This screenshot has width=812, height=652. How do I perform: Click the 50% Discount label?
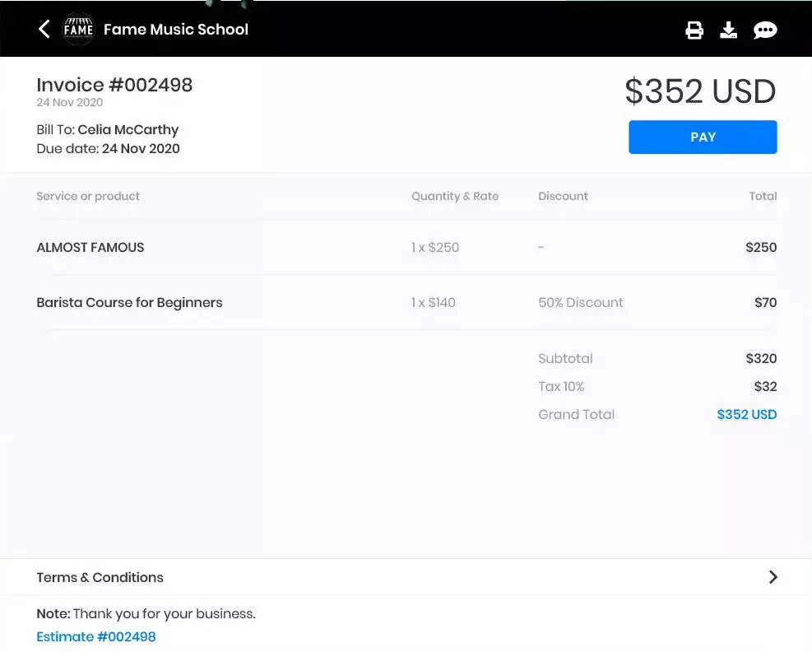click(x=581, y=302)
